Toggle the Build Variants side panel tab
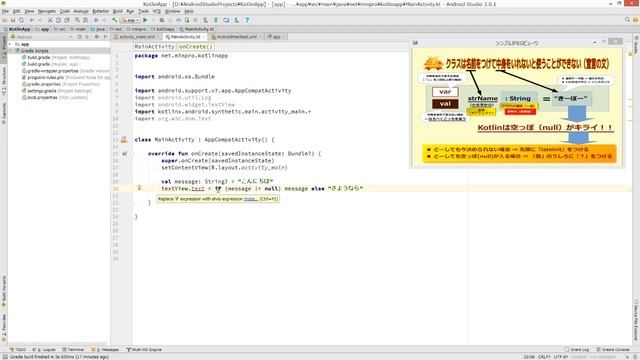The width and height of the screenshot is (640, 360). (4, 291)
